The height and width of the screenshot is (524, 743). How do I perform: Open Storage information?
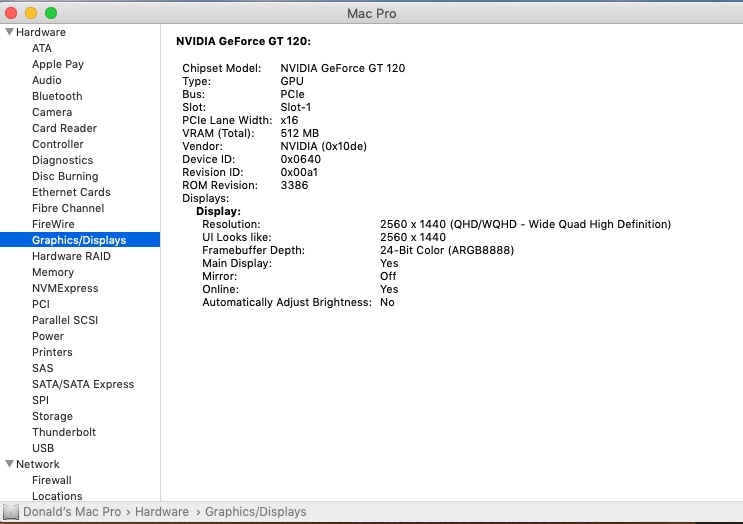[52, 416]
